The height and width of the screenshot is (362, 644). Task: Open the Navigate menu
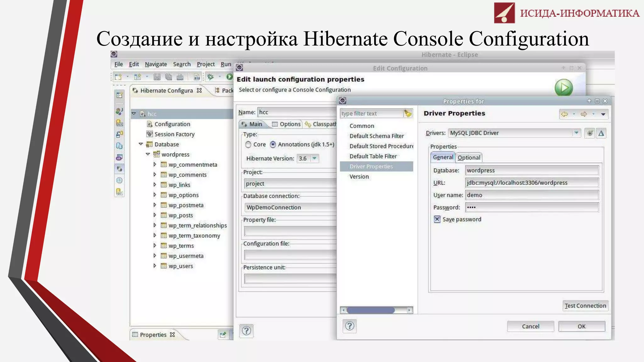(x=156, y=64)
